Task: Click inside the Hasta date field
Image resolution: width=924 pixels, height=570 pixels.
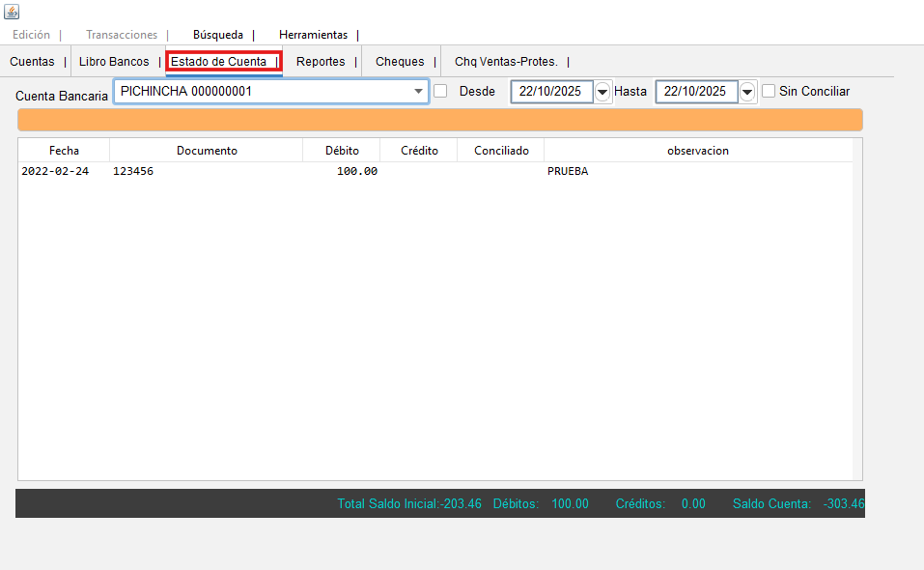Action: (697, 92)
